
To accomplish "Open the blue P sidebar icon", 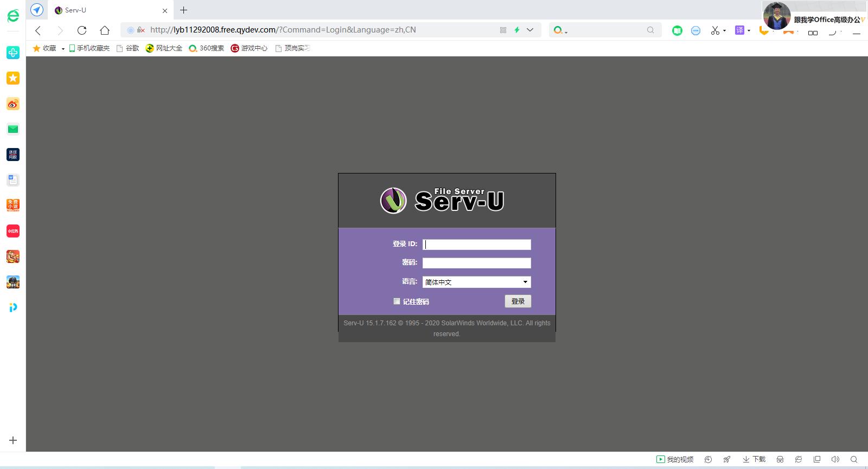I will pos(13,307).
